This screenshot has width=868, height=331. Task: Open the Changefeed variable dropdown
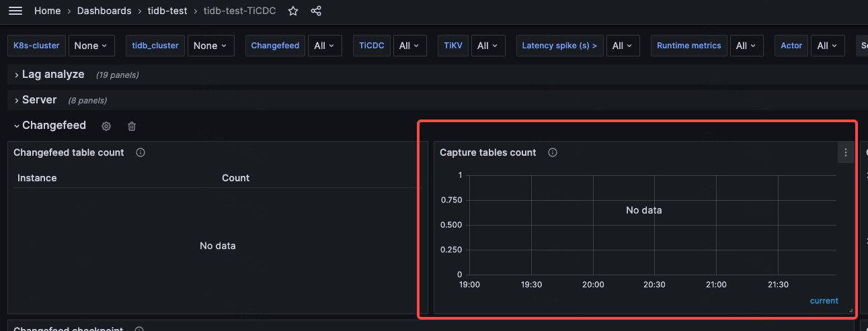325,46
